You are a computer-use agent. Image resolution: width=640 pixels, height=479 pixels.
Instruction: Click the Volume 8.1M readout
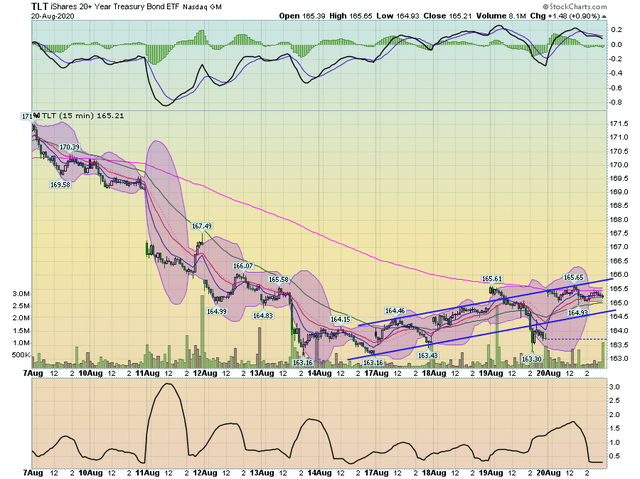click(501, 16)
